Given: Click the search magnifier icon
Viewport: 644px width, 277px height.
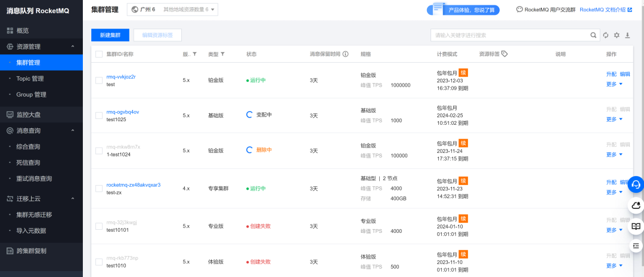Looking at the screenshot, I should coord(593,35).
